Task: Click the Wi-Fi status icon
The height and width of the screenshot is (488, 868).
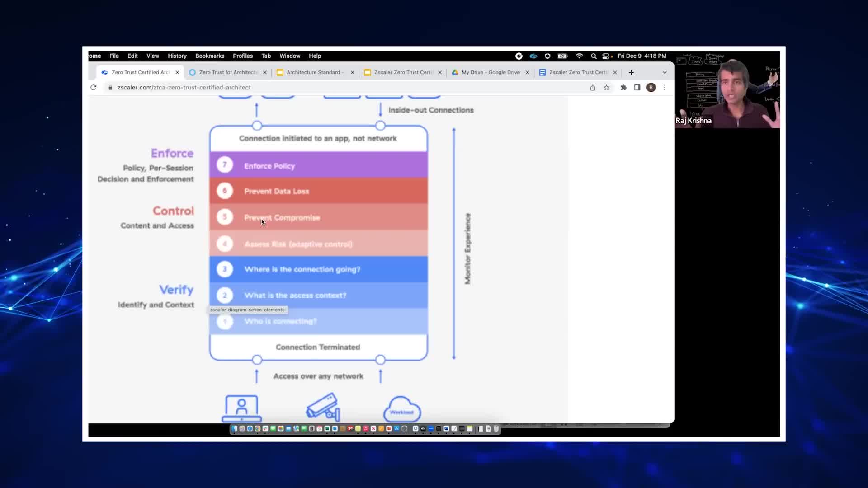Action: 579,56
